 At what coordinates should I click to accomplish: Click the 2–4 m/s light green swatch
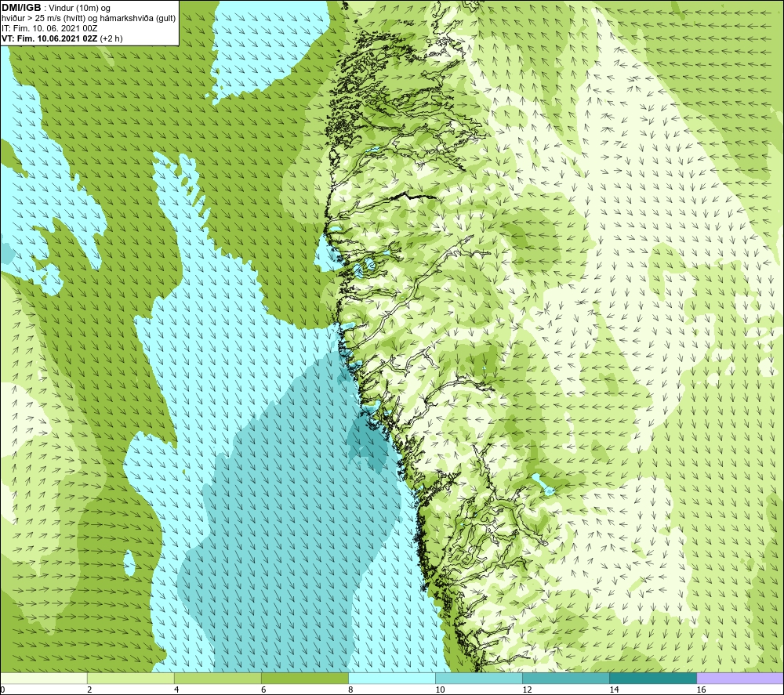pyautogui.click(x=130, y=678)
